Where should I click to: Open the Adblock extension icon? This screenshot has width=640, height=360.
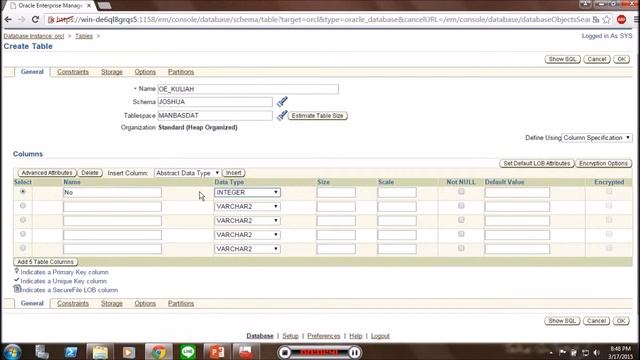point(621,19)
